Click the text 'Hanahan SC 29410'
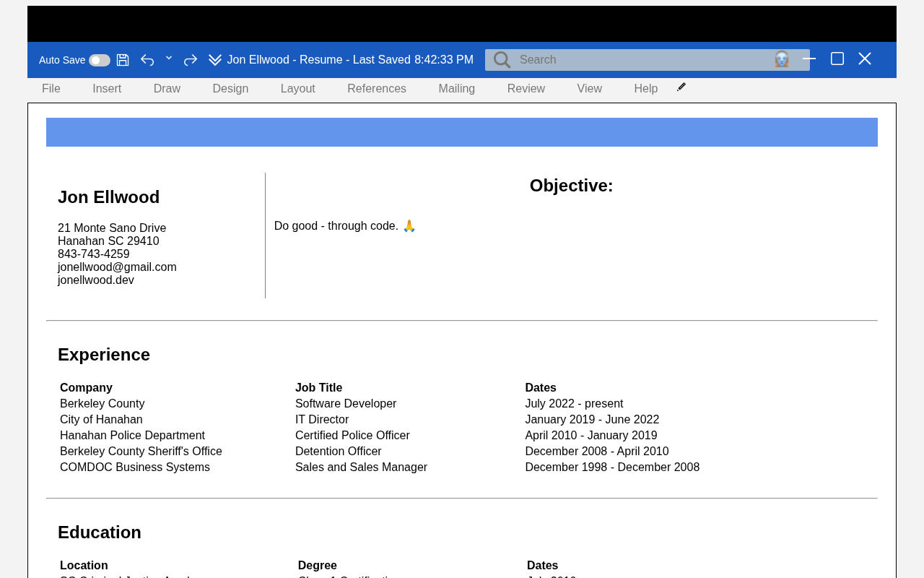Viewport: 924px width, 578px height. click(108, 241)
